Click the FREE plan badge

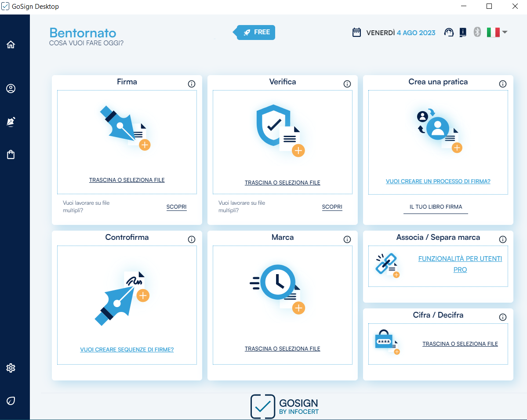257,32
